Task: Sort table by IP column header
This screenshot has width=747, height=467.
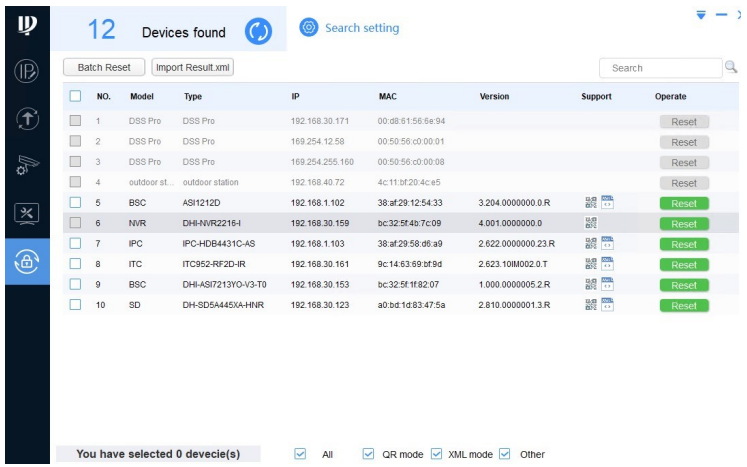Action: [x=295, y=97]
